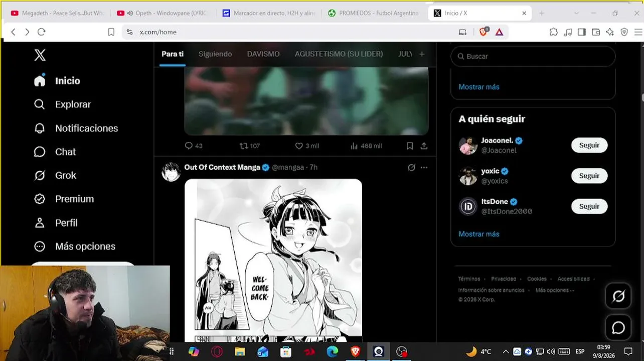Like the post with 3 mil likes
The image size is (644, 361).
pos(307,146)
